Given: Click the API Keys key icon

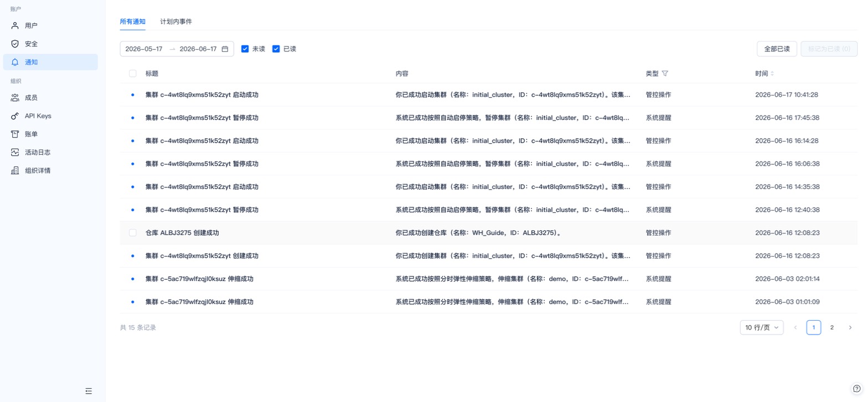Looking at the screenshot, I should pyautogui.click(x=15, y=116).
